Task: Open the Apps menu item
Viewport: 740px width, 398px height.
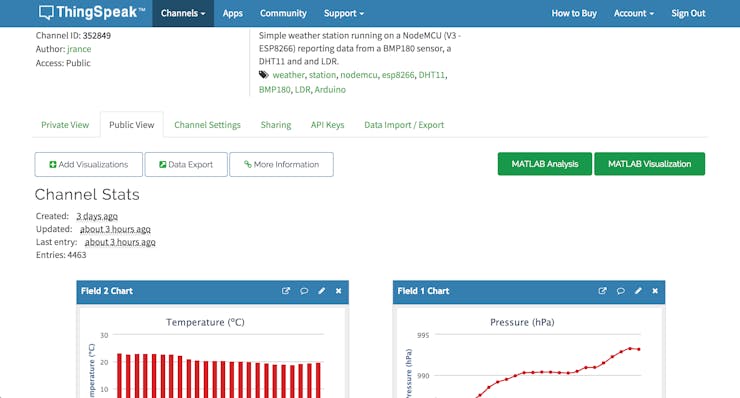Action: (233, 13)
